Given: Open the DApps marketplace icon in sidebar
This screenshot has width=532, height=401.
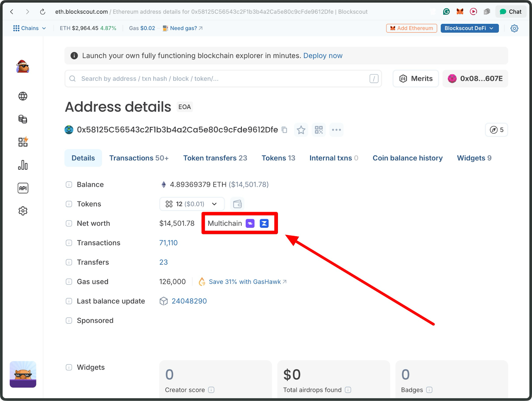Looking at the screenshot, I should pos(23,142).
